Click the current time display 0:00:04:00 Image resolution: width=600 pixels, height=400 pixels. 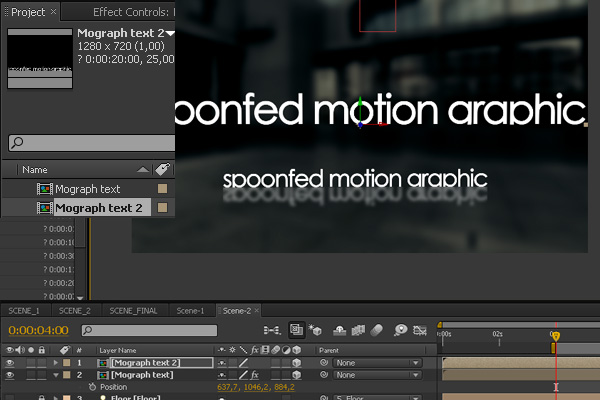tap(39, 330)
